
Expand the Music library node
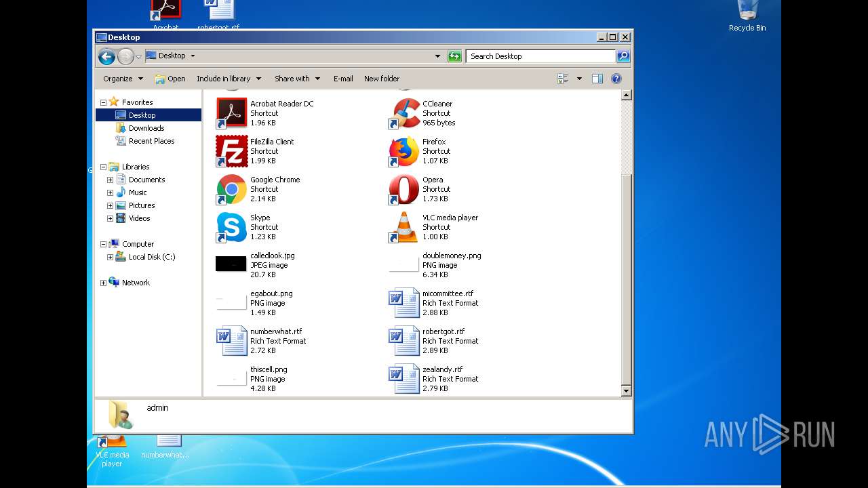(x=110, y=192)
